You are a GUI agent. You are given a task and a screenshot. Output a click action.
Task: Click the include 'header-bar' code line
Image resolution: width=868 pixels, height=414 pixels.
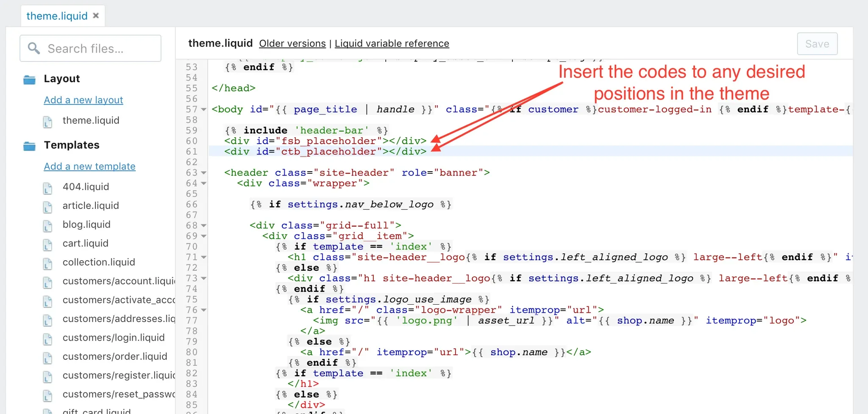[306, 130]
